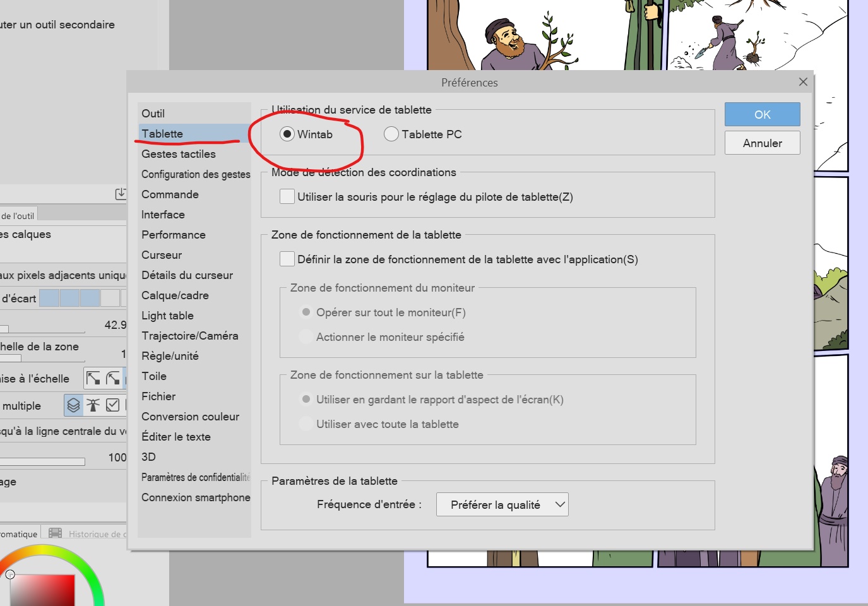The width and height of the screenshot is (868, 606).
Task: Click the film strip icon beside Historique
Action: (x=56, y=533)
